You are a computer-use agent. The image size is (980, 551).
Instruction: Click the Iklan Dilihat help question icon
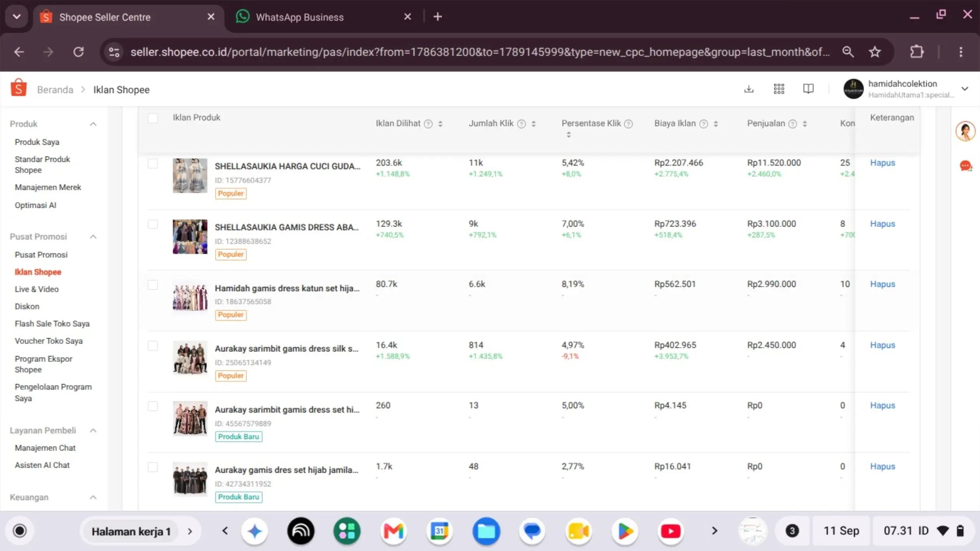pyautogui.click(x=428, y=124)
